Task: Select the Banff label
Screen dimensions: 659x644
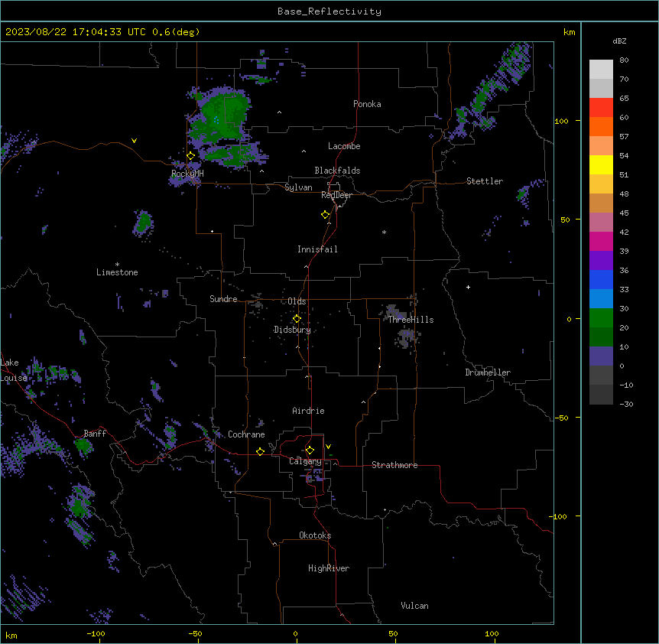Action: pos(95,434)
